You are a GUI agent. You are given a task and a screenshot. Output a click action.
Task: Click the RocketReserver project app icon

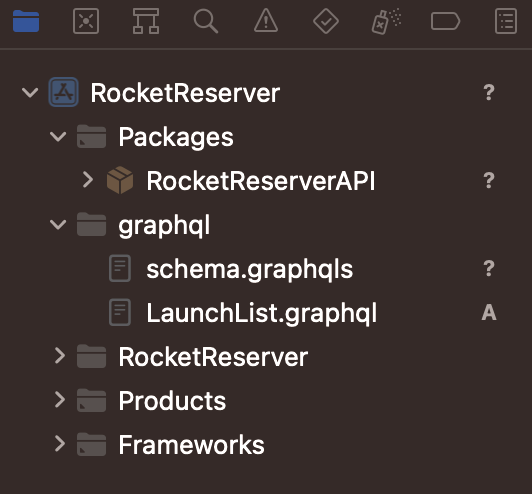tap(63, 92)
